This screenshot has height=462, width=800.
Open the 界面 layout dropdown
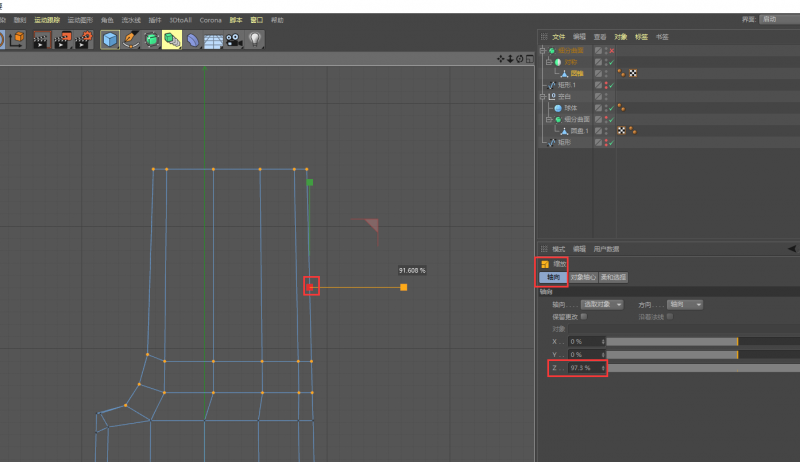[x=779, y=19]
